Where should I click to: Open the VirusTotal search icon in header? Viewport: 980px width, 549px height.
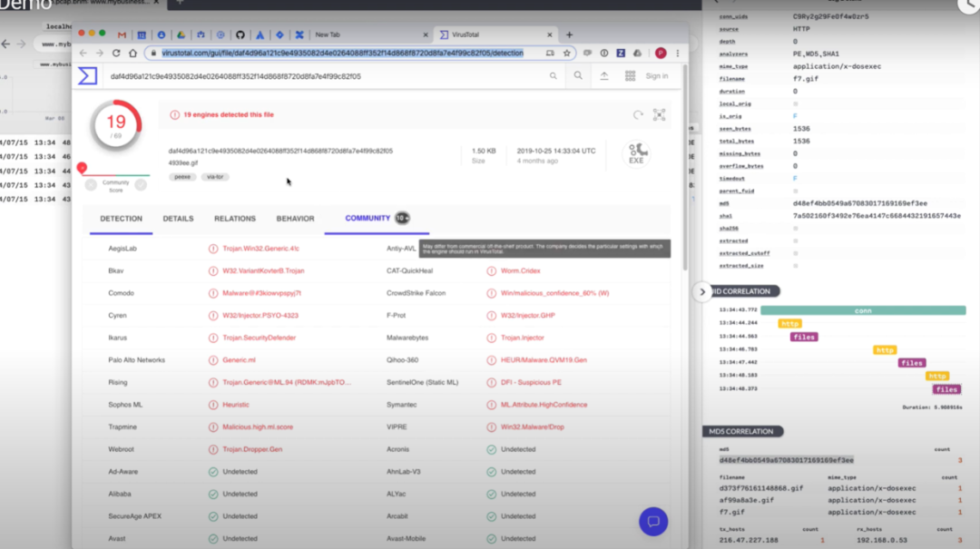(x=578, y=75)
